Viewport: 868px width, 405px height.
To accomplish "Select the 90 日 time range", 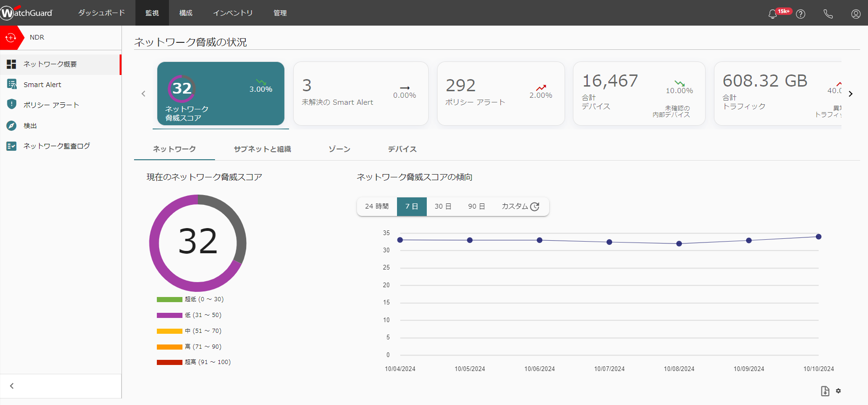I will click(x=477, y=206).
